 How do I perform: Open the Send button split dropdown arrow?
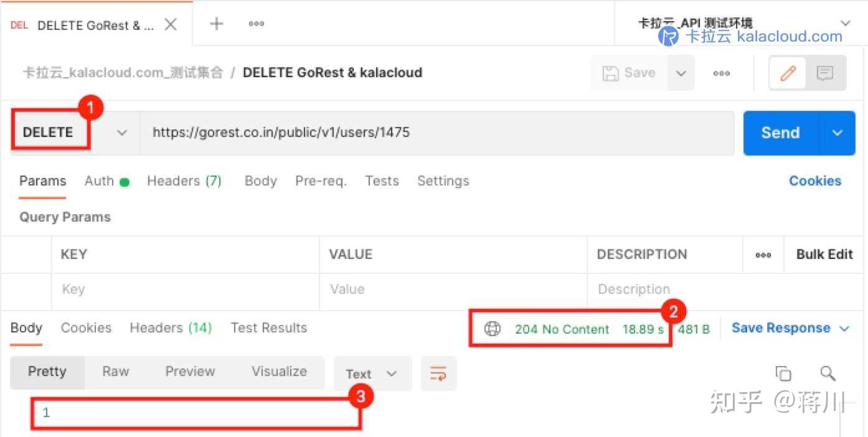(837, 133)
